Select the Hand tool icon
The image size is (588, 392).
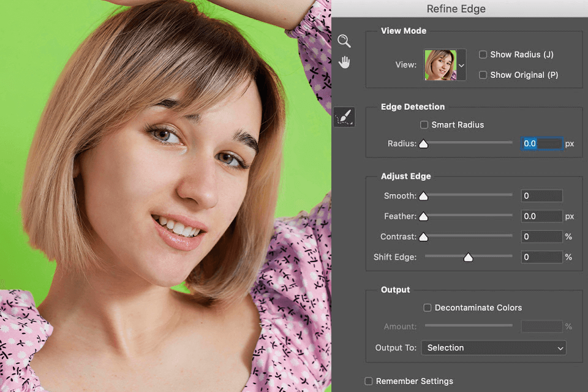[x=344, y=62]
